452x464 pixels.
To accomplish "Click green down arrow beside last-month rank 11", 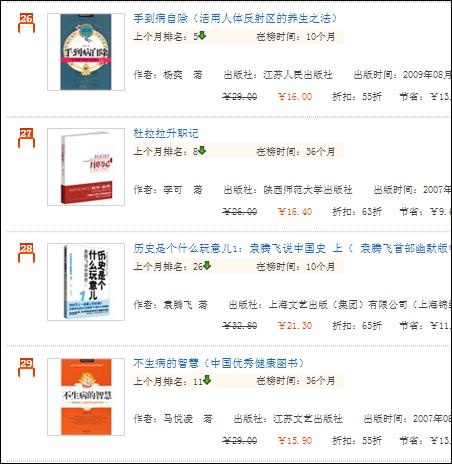I will coord(207,380).
